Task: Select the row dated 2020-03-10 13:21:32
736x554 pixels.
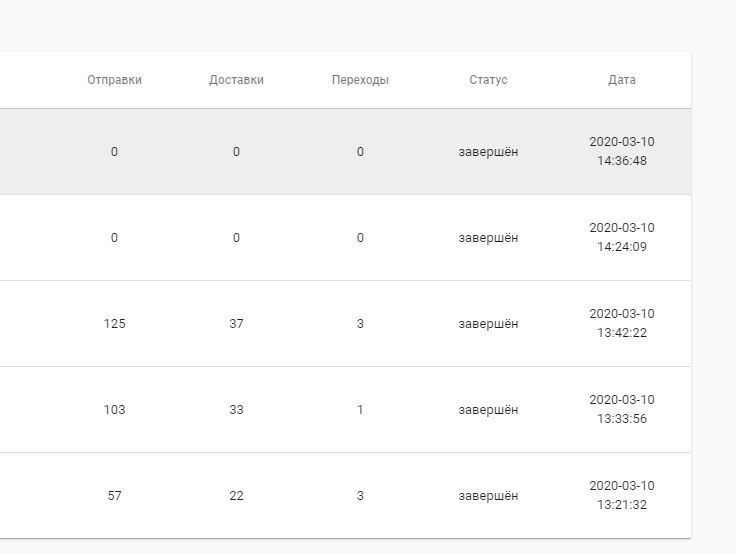Action: (x=345, y=495)
